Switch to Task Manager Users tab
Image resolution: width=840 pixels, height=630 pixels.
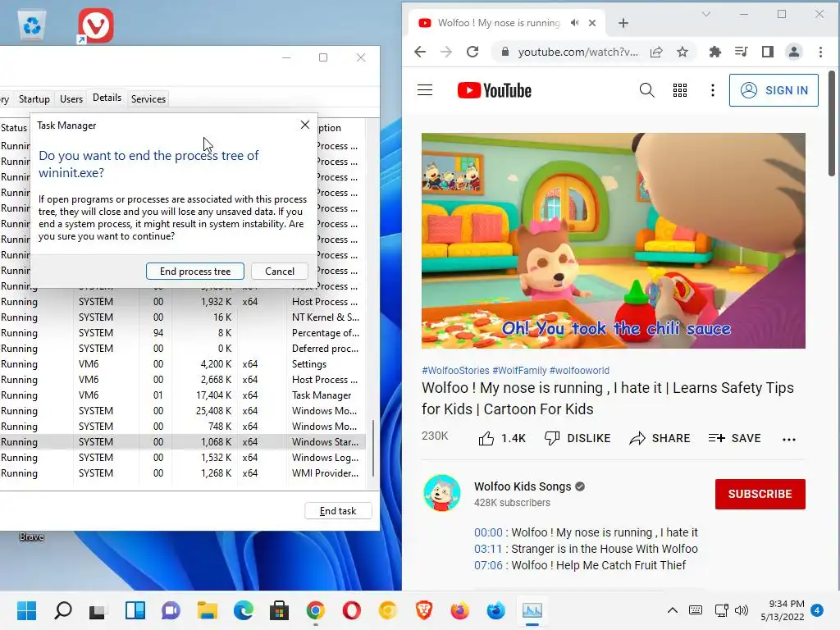click(x=71, y=99)
